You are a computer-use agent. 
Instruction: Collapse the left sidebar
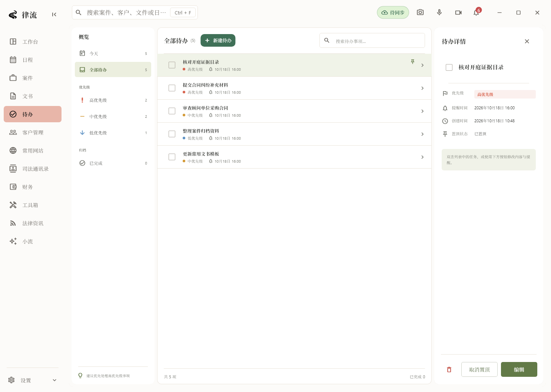(x=54, y=14)
